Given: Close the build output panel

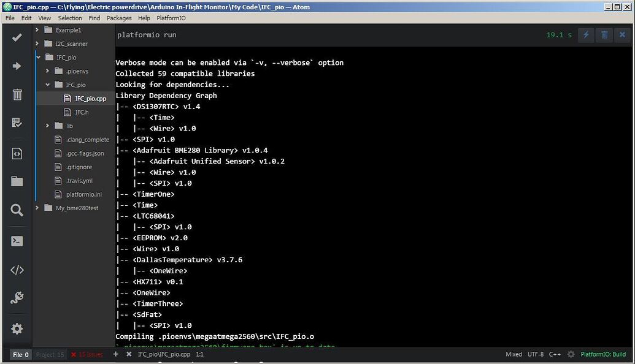Looking at the screenshot, I should click(622, 35).
